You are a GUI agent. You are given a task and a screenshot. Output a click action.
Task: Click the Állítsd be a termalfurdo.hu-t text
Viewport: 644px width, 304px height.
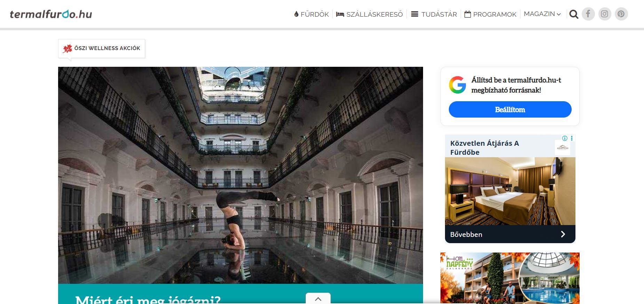pos(516,85)
